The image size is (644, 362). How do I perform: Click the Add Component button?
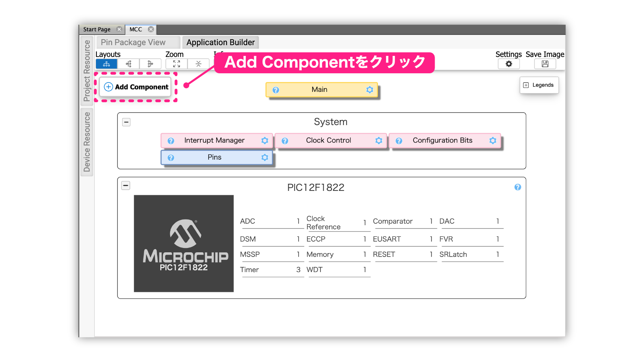coord(135,87)
